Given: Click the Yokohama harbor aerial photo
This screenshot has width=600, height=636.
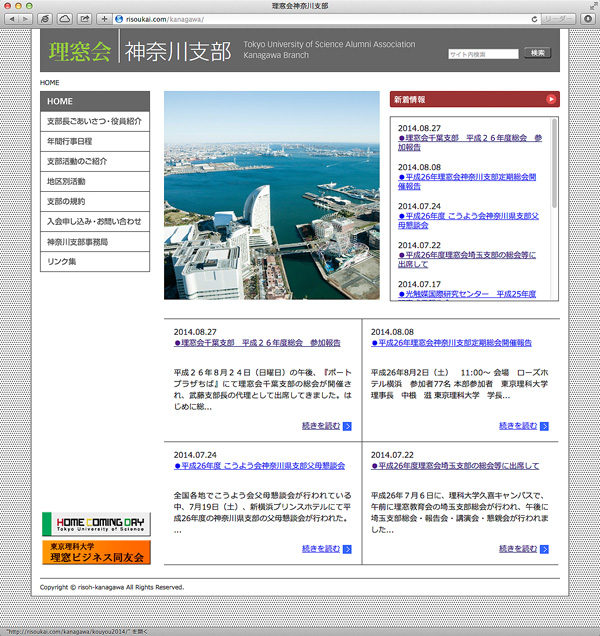Looking at the screenshot, I should pyautogui.click(x=272, y=195).
